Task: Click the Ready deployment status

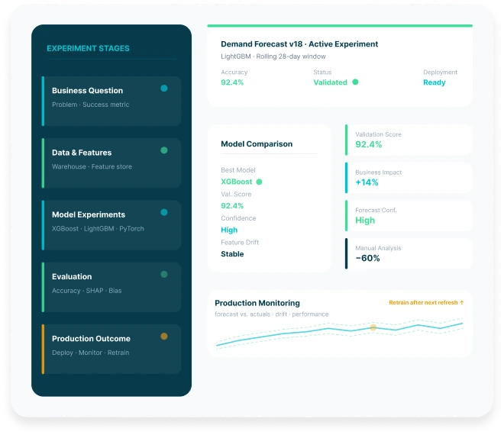Action: 435,82
